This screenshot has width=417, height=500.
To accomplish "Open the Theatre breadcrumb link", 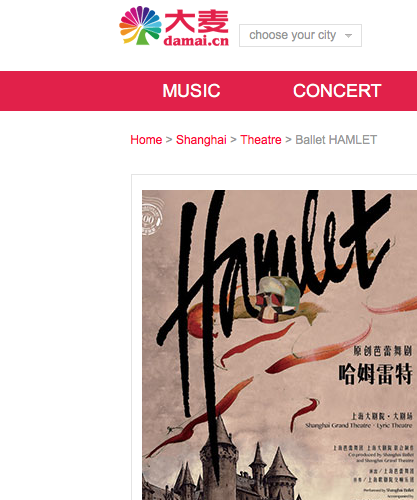I will coord(261,140).
